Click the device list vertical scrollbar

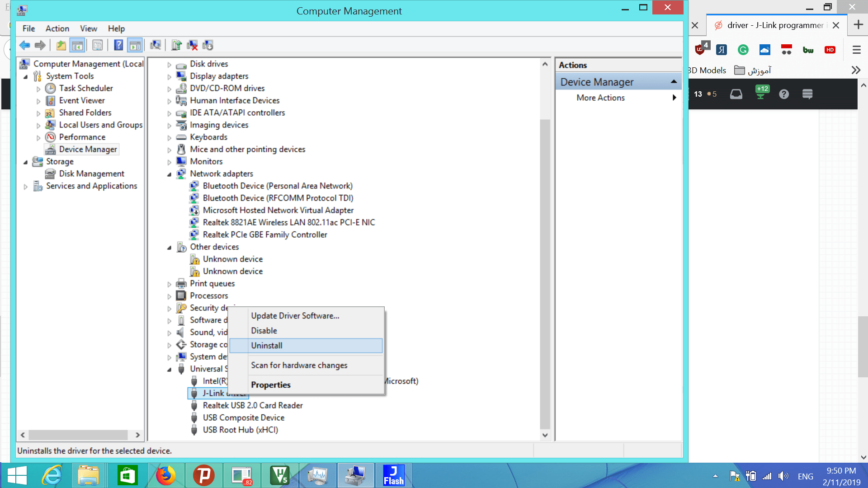tap(545, 271)
